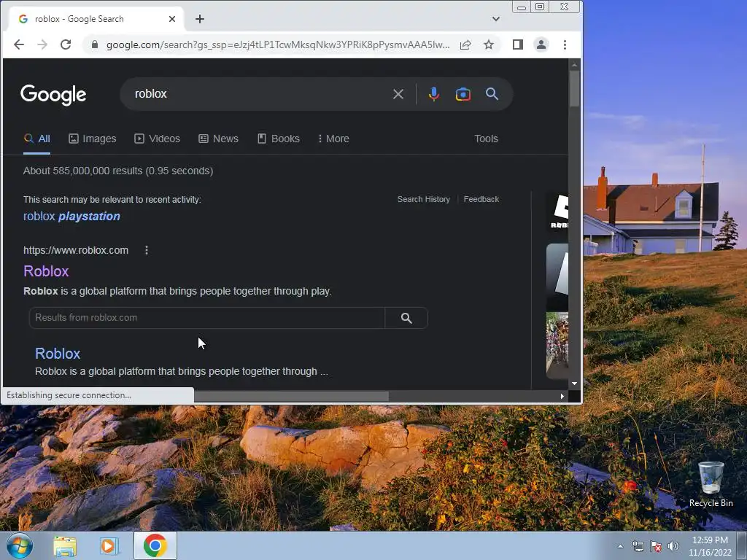This screenshot has height=560, width=747.
Task: Open Windows Explorer from taskbar
Action: pos(65,545)
